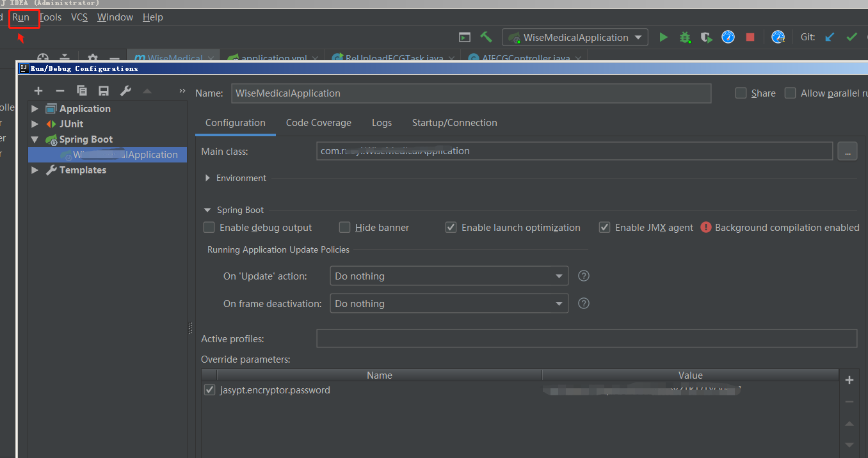The width and height of the screenshot is (868, 458).
Task: Uncheck Enable JMX agent
Action: [x=604, y=227]
